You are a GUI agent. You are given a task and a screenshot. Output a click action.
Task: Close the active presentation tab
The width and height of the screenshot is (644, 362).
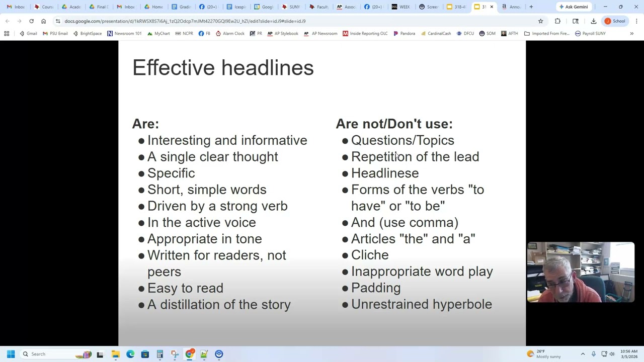pos(492,7)
